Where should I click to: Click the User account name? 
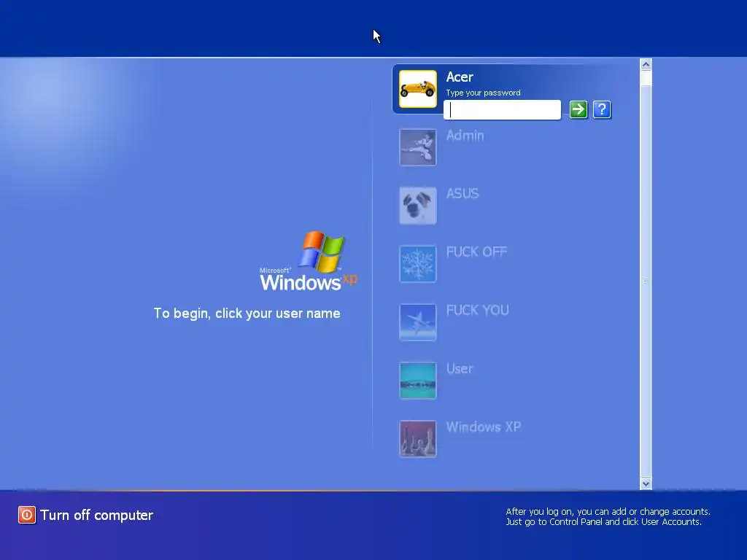460,368
